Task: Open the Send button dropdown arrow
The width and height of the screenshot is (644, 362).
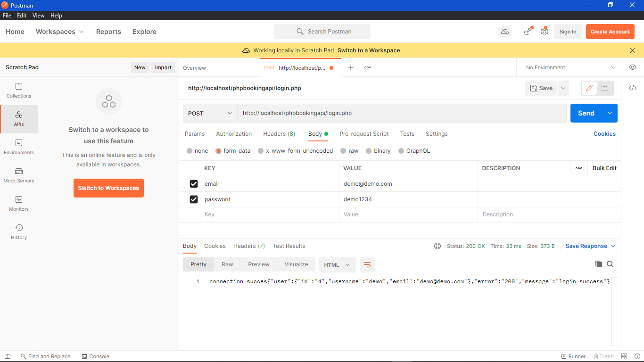Action: click(610, 113)
